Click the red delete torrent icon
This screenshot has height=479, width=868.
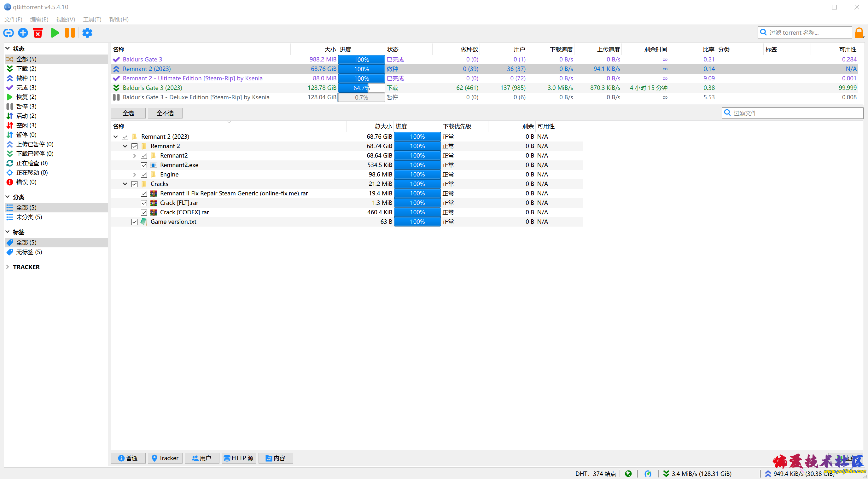coord(38,33)
